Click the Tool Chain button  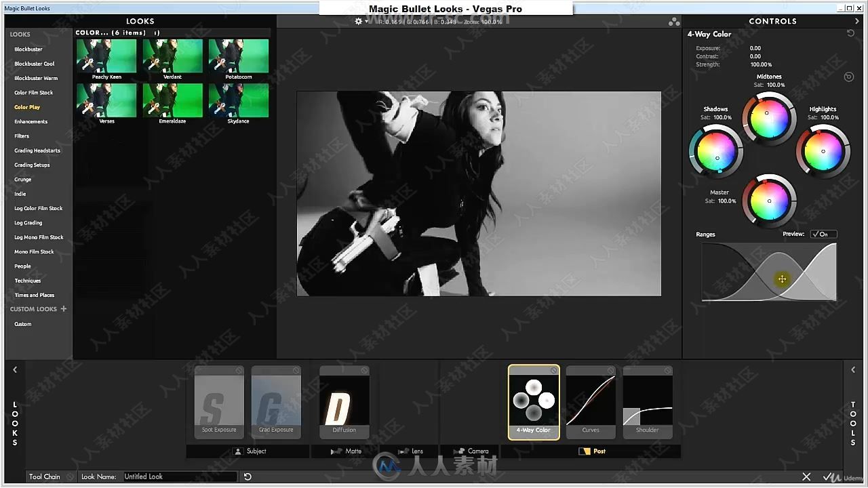tap(44, 476)
